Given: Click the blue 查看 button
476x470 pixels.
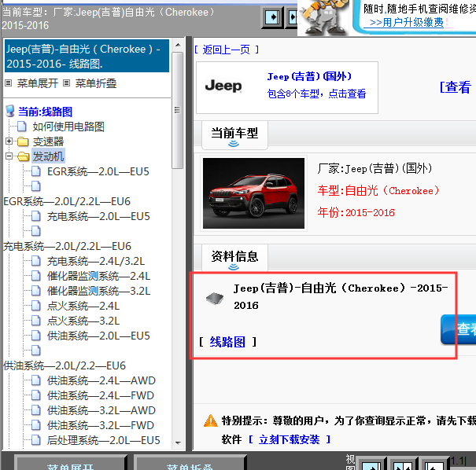Looking at the screenshot, I should [459, 329].
